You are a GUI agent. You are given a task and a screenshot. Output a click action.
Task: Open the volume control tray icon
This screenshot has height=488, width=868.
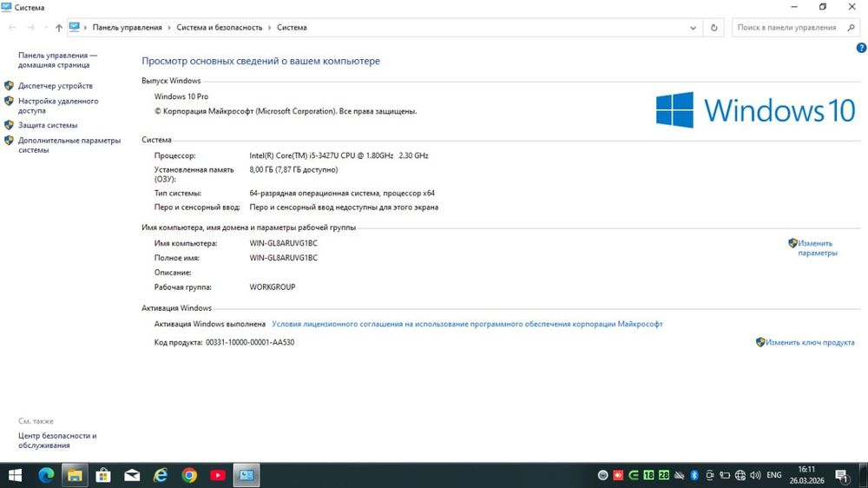pyautogui.click(x=755, y=475)
